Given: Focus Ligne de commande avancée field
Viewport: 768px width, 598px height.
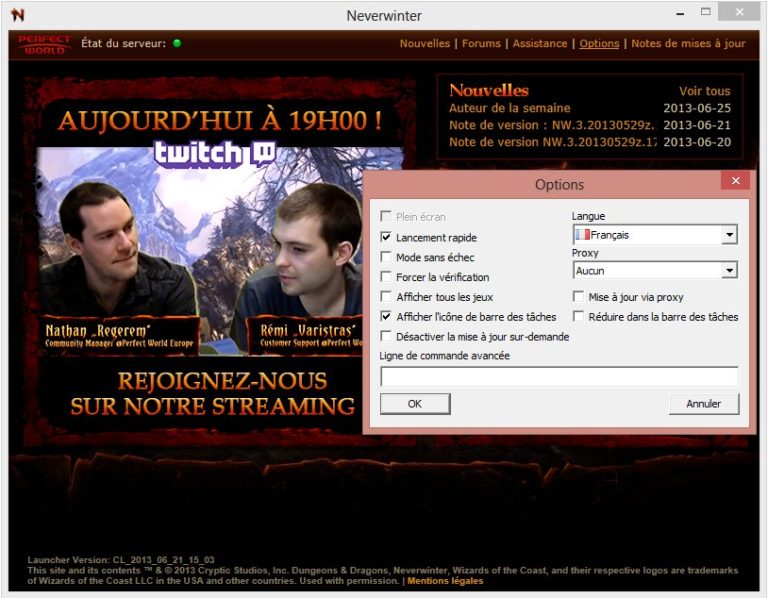Looking at the screenshot, I should (x=559, y=377).
